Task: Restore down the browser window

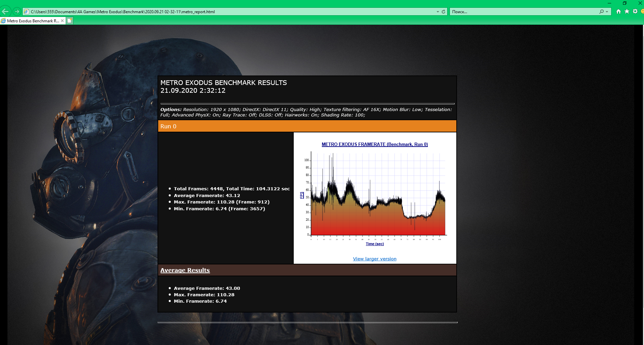Action: click(x=625, y=3)
